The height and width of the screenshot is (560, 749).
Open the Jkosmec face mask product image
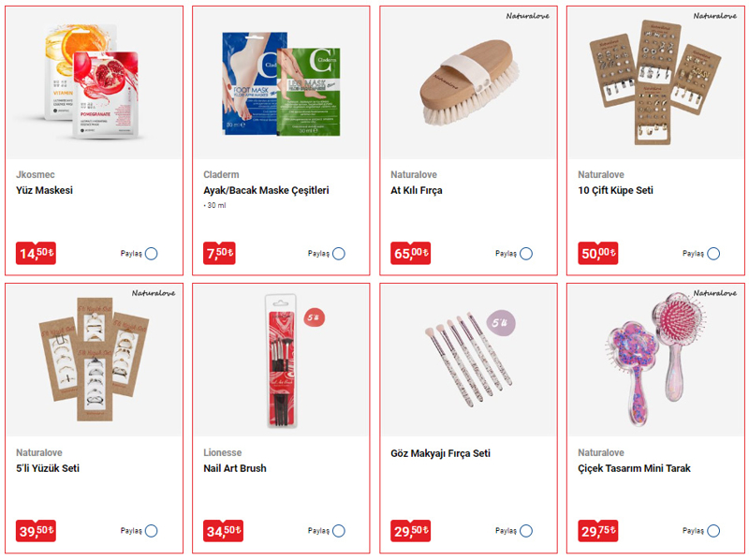pos(94,82)
